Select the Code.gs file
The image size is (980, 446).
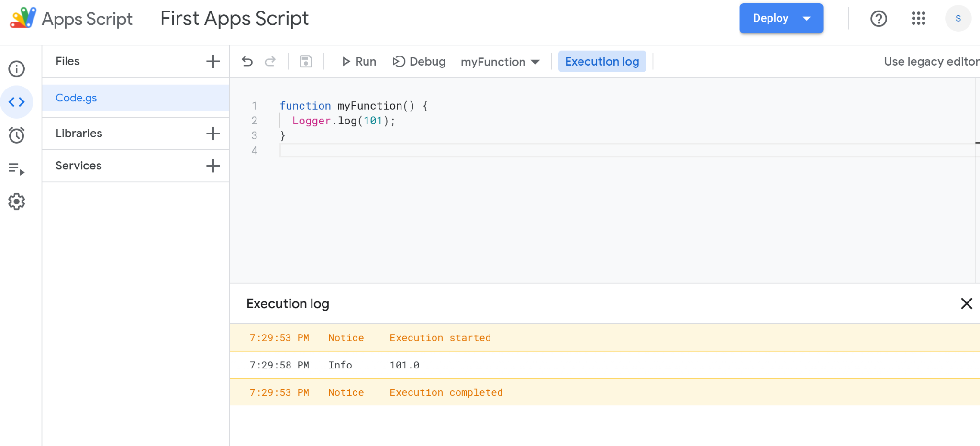(x=135, y=98)
